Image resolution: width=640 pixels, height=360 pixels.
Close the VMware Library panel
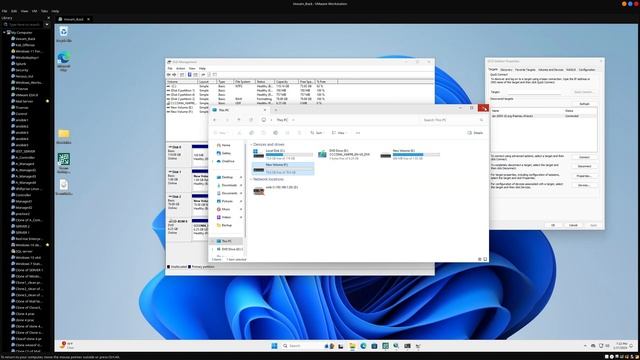pos(49,18)
